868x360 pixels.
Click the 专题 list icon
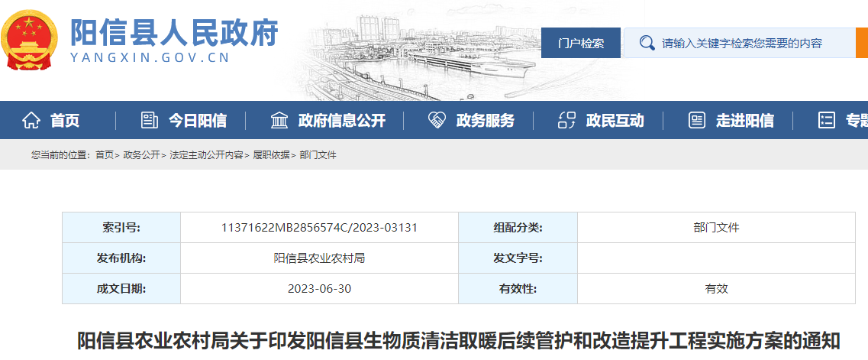point(826,120)
